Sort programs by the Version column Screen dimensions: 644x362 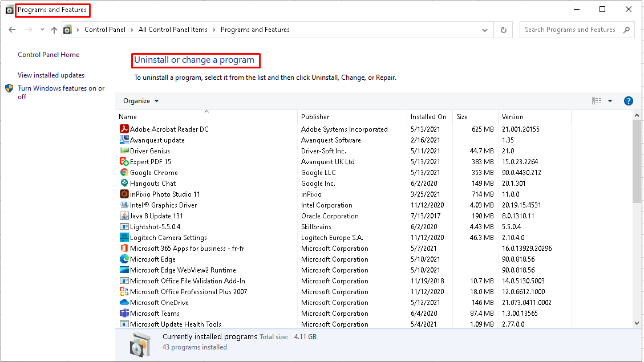[534, 116]
